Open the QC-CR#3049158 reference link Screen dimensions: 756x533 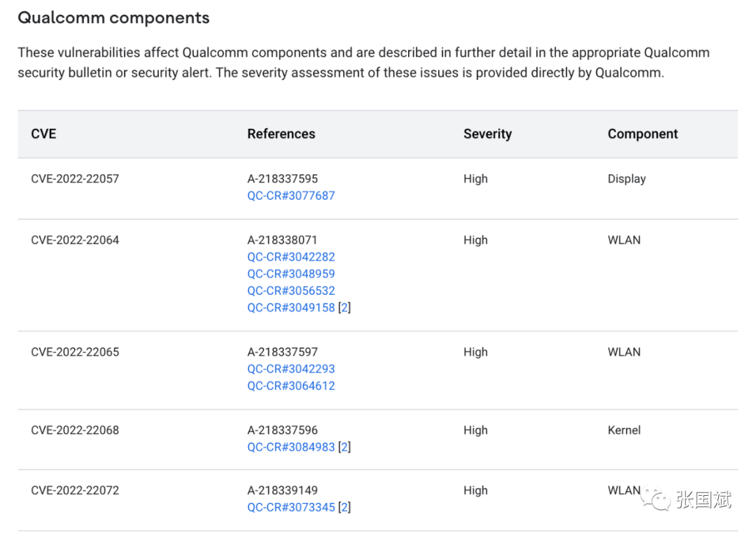coord(291,307)
